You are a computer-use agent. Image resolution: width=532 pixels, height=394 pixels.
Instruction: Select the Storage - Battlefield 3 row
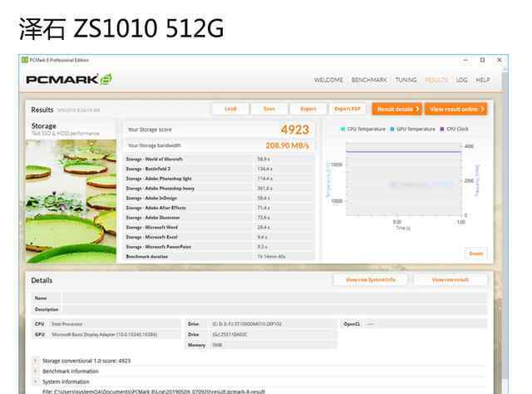(x=219, y=169)
